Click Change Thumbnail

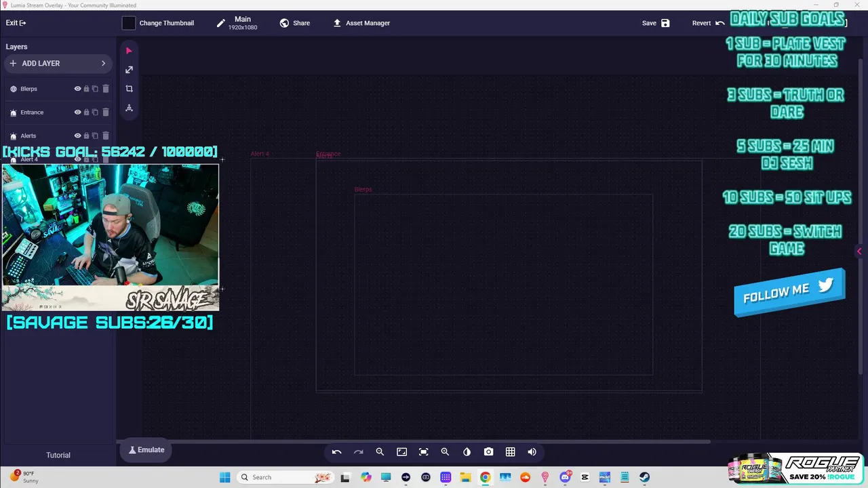(166, 23)
